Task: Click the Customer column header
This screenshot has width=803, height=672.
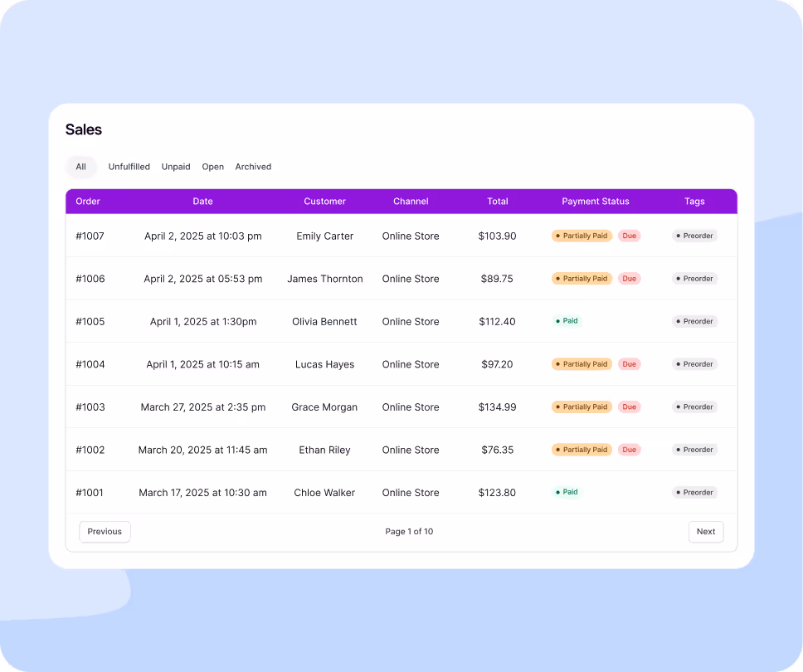Action: click(324, 202)
